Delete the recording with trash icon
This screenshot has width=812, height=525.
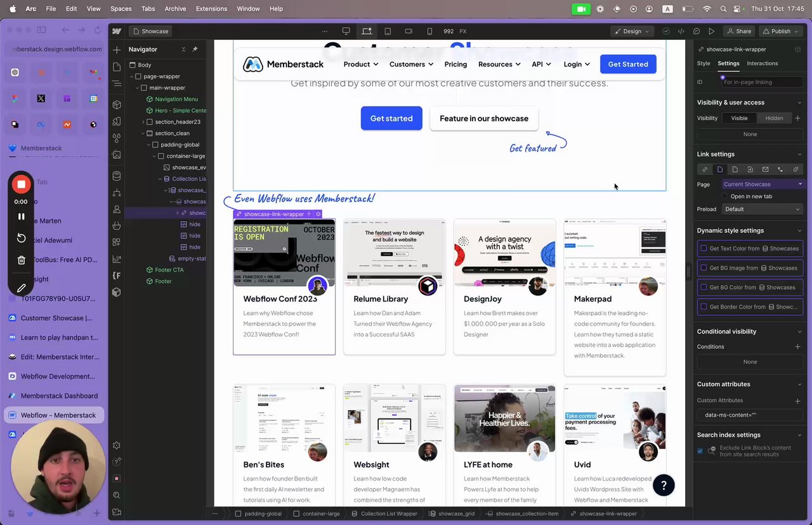click(x=21, y=260)
